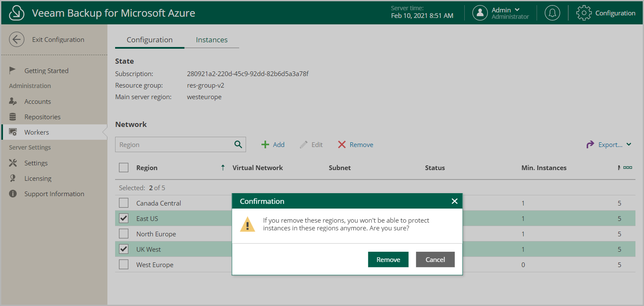Switch to the Configuration tab
644x306 pixels.
click(150, 40)
